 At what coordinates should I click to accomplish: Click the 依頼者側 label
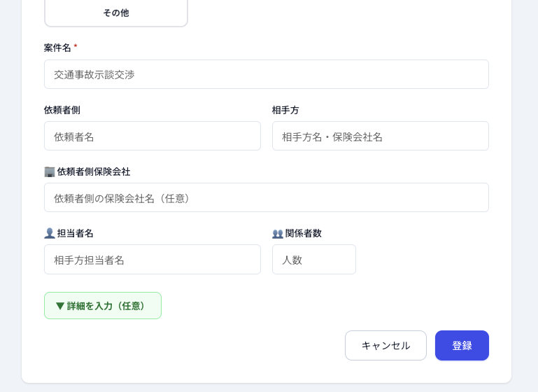click(62, 110)
